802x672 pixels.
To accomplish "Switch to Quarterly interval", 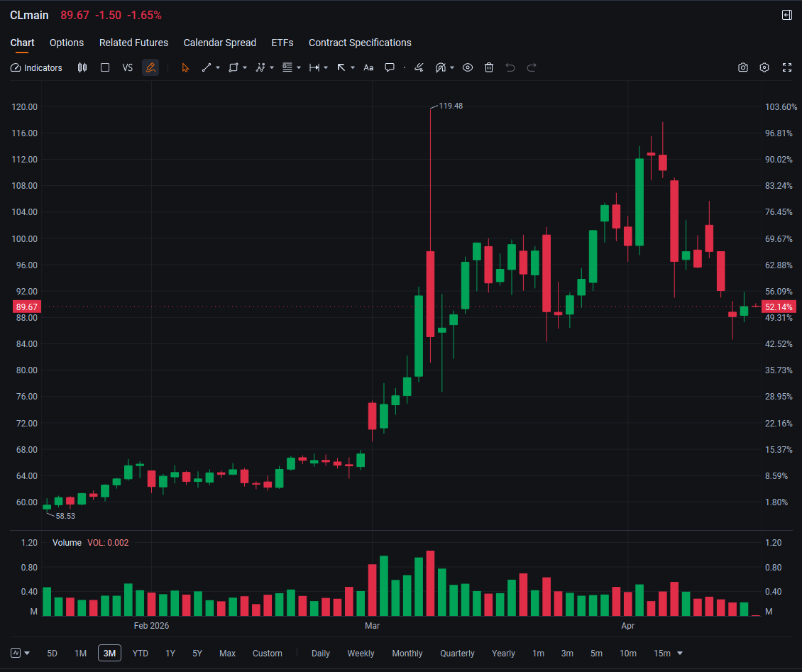I will (x=457, y=653).
